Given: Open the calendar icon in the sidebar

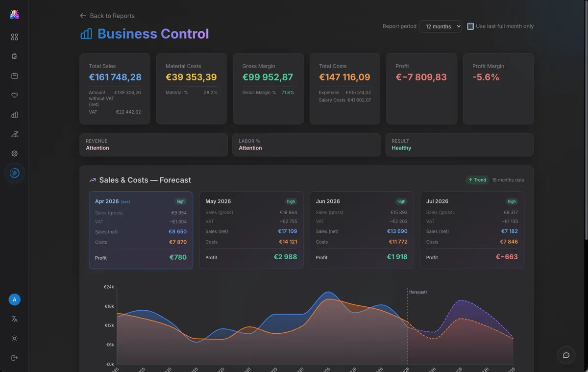Looking at the screenshot, I should (x=14, y=75).
